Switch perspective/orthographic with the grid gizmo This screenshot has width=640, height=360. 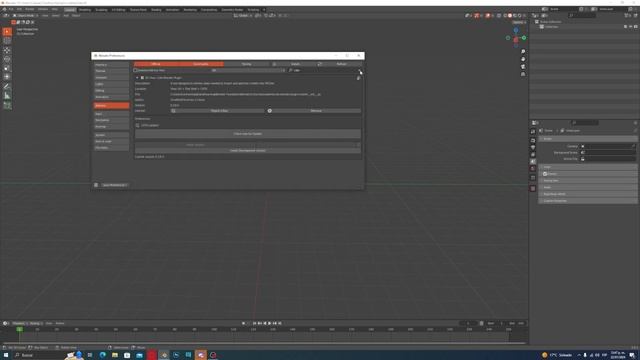click(x=523, y=74)
